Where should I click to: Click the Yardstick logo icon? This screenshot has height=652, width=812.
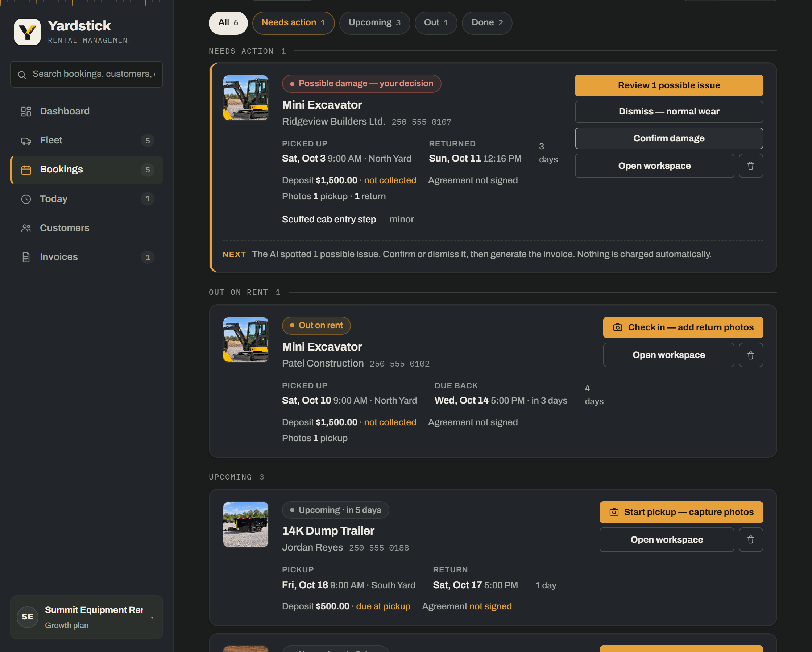pyautogui.click(x=28, y=32)
